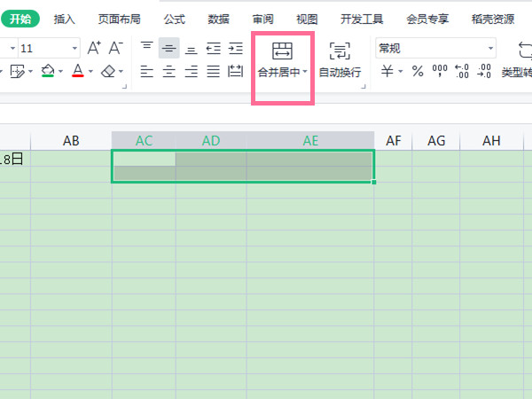Apply bottom vertical alignment
Viewport: 532px width, 399px height.
click(191, 51)
